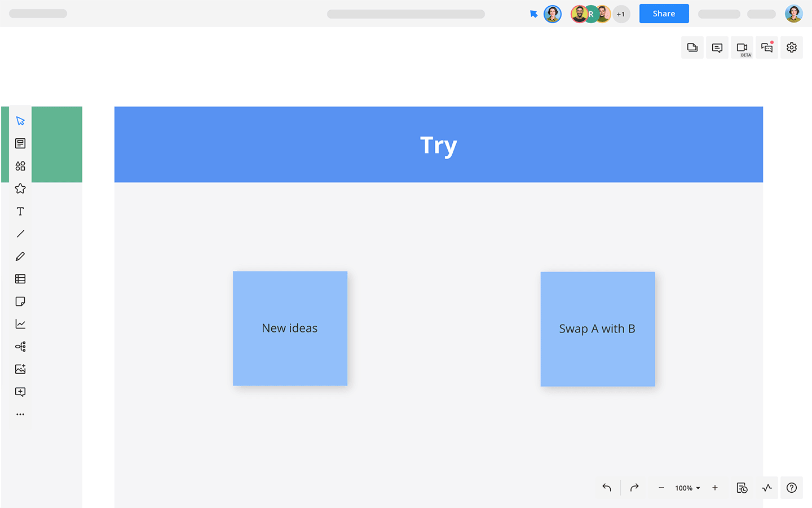
Task: Show more tools via ellipsis
Action: [20, 414]
